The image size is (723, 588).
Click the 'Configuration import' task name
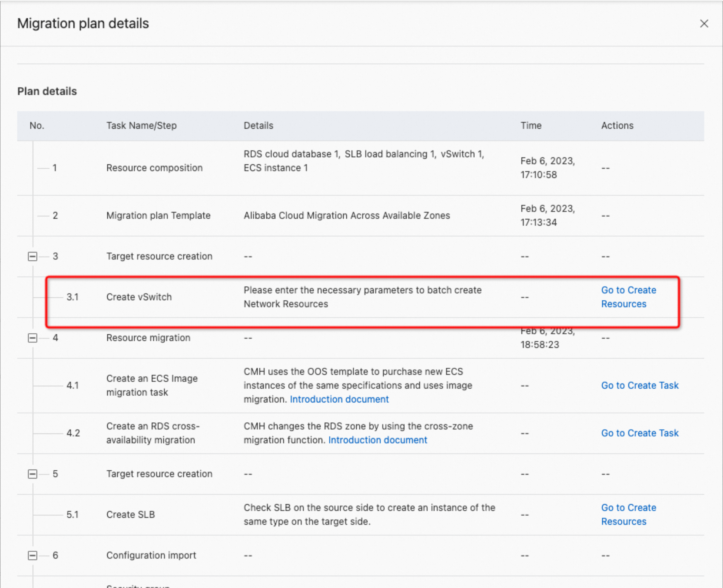click(x=151, y=556)
